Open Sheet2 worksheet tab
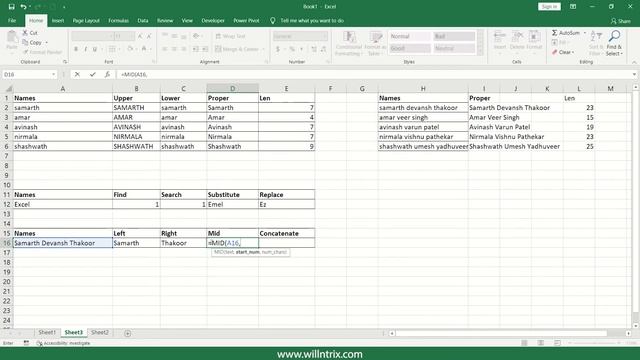 click(x=100, y=333)
